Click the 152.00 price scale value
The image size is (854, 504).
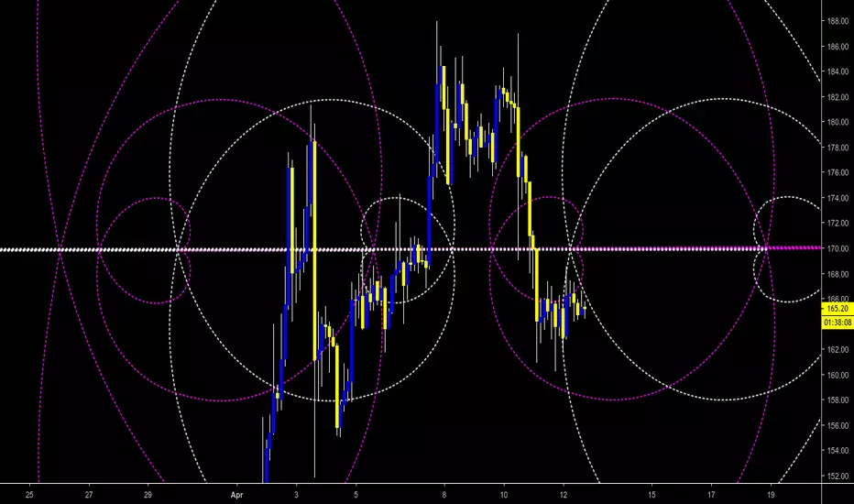[x=838, y=477]
